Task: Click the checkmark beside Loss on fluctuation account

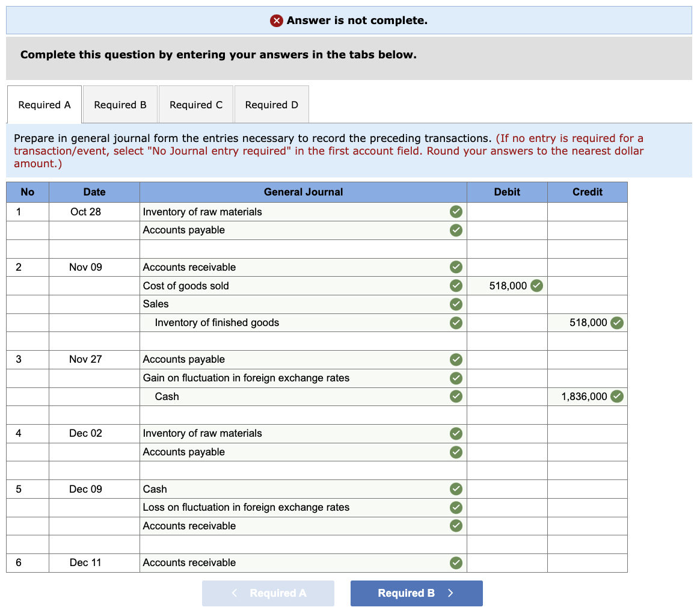Action: 456,507
